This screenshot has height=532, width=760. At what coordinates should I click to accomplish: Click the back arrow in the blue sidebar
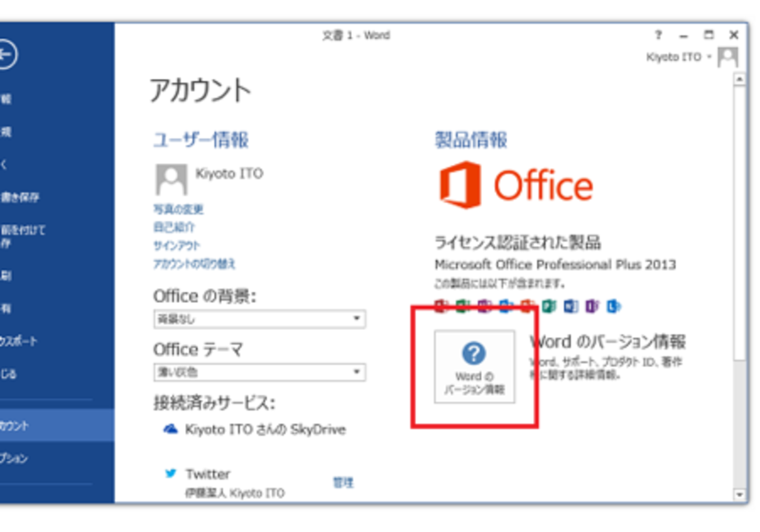6,55
